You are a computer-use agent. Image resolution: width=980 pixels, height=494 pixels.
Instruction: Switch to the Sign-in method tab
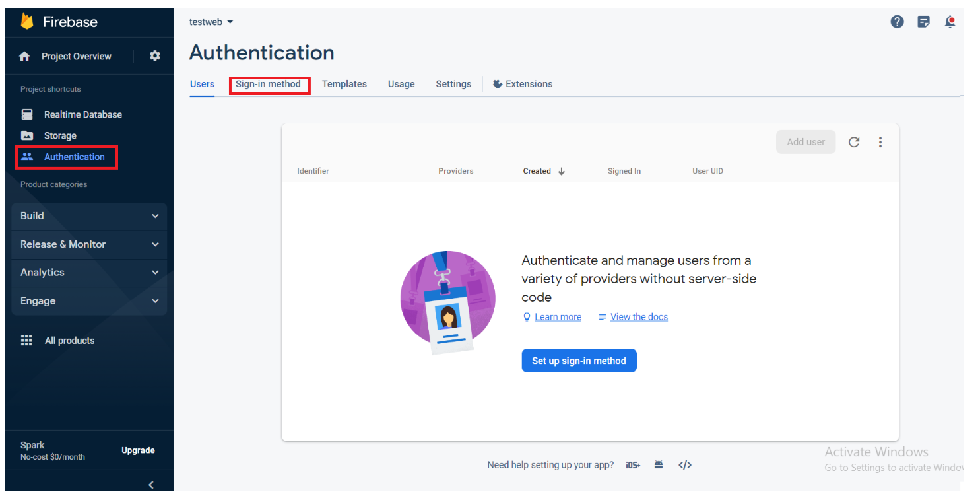tap(268, 84)
